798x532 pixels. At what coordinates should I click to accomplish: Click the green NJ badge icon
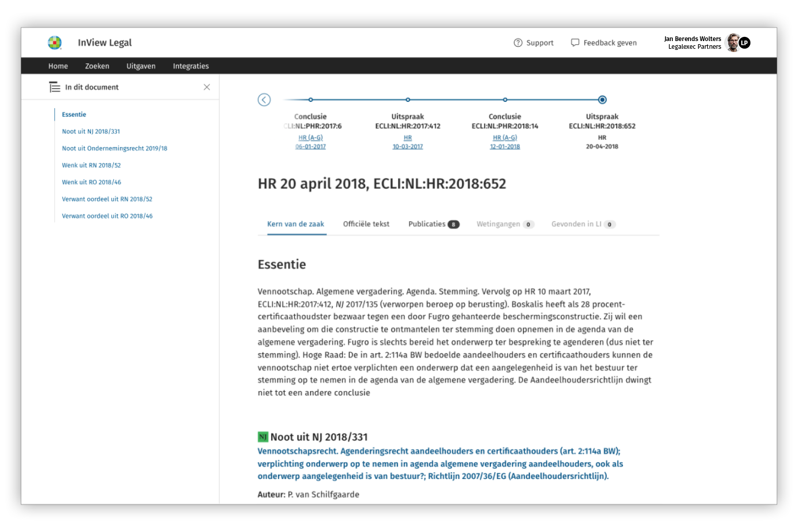click(x=263, y=437)
